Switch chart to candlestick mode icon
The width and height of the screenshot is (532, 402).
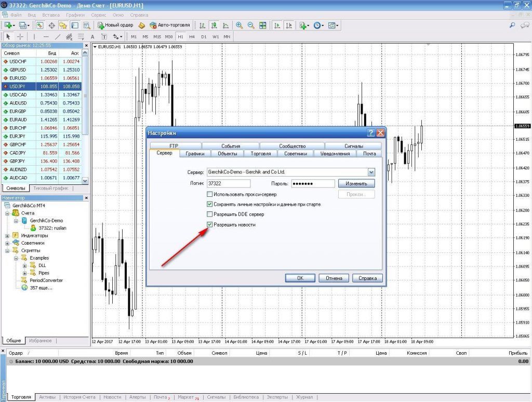click(x=214, y=25)
